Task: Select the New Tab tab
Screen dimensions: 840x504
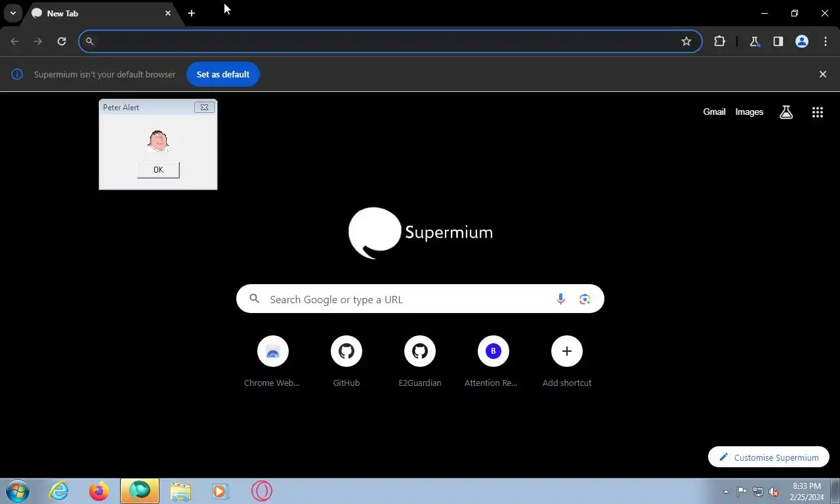Action: pos(99,13)
